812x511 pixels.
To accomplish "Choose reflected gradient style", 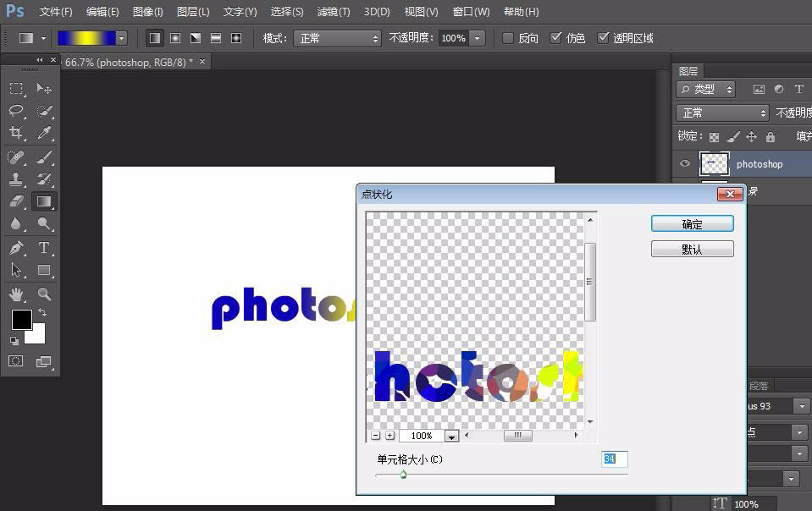I will [x=215, y=38].
